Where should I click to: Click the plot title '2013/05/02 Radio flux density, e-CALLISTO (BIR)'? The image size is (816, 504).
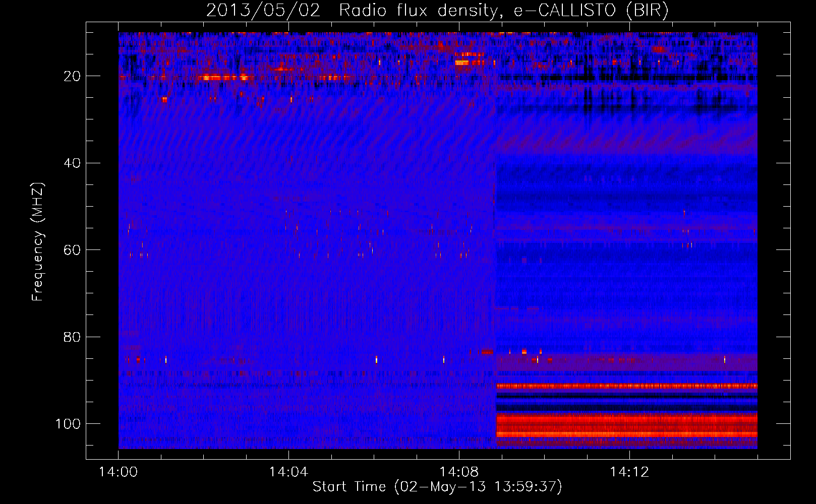(x=437, y=11)
